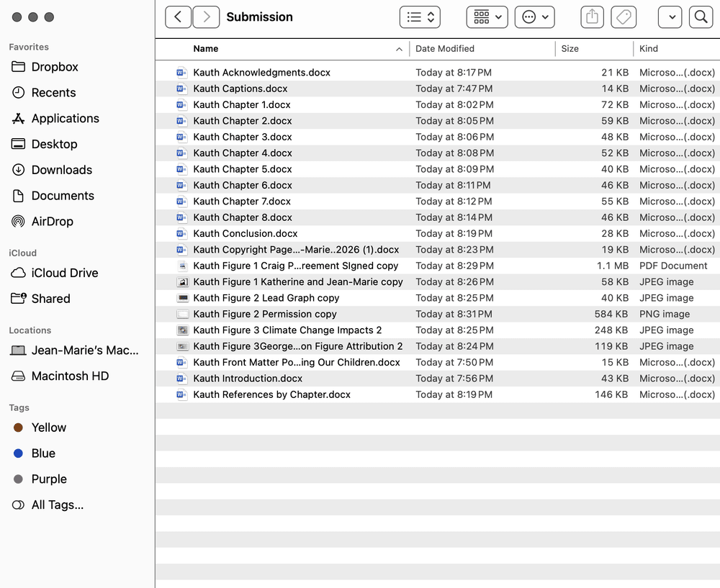Viewport: 720px width, 588px height.
Task: Click Word icon of Kauth Copyright Page file
Action: click(182, 250)
